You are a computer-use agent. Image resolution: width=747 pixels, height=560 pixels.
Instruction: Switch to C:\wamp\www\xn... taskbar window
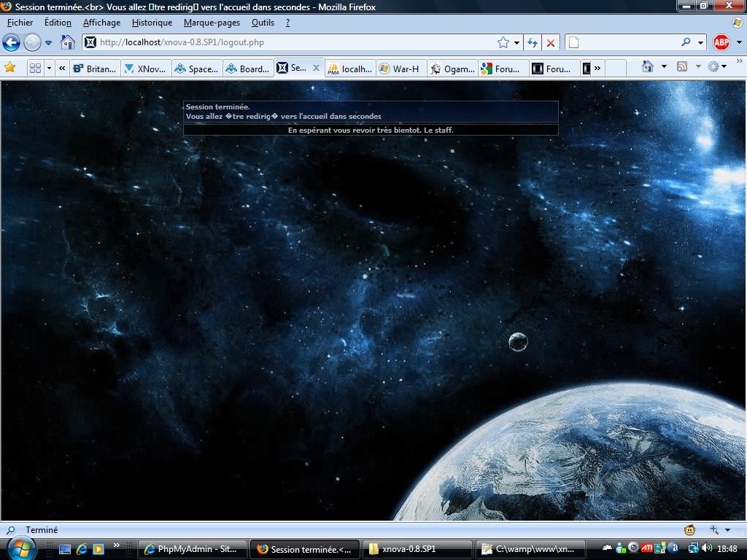click(530, 549)
